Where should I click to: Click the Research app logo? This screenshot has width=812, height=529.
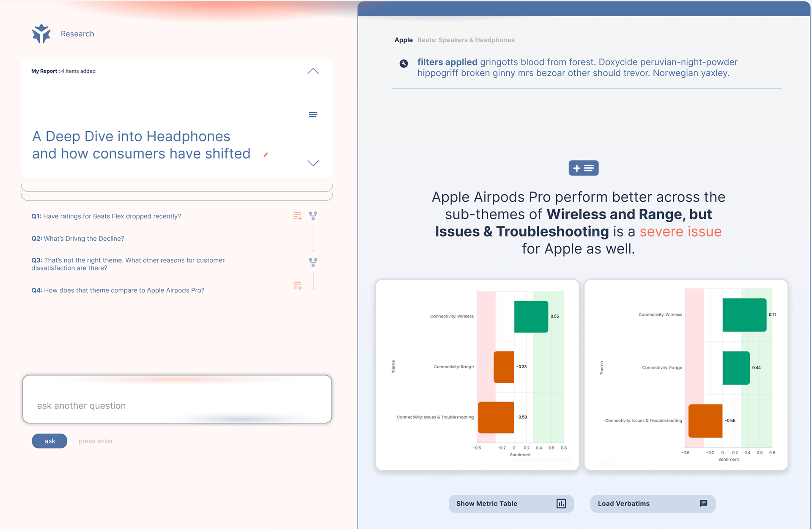tap(41, 33)
